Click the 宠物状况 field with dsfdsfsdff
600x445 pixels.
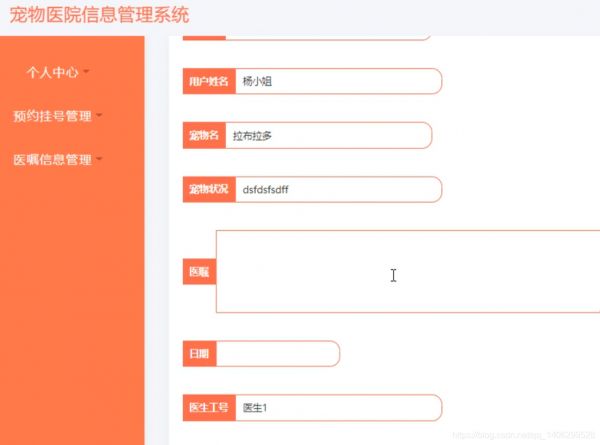pos(339,189)
